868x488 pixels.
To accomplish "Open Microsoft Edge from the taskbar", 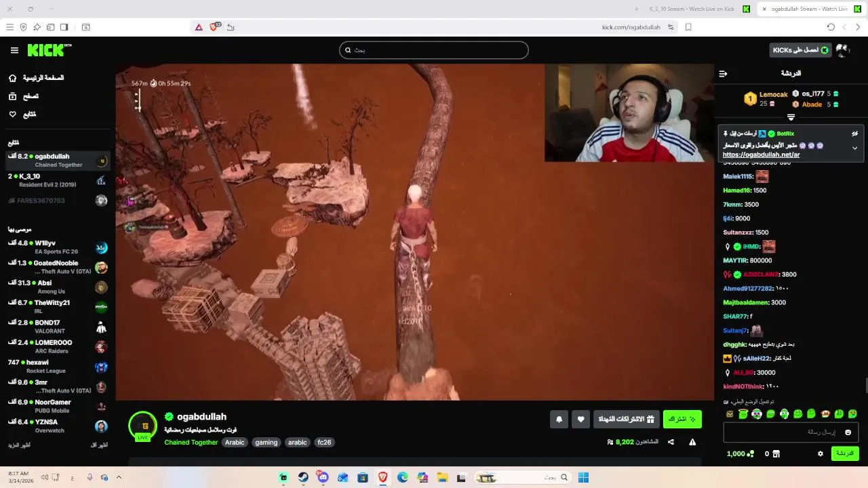I will pyautogui.click(x=403, y=478).
